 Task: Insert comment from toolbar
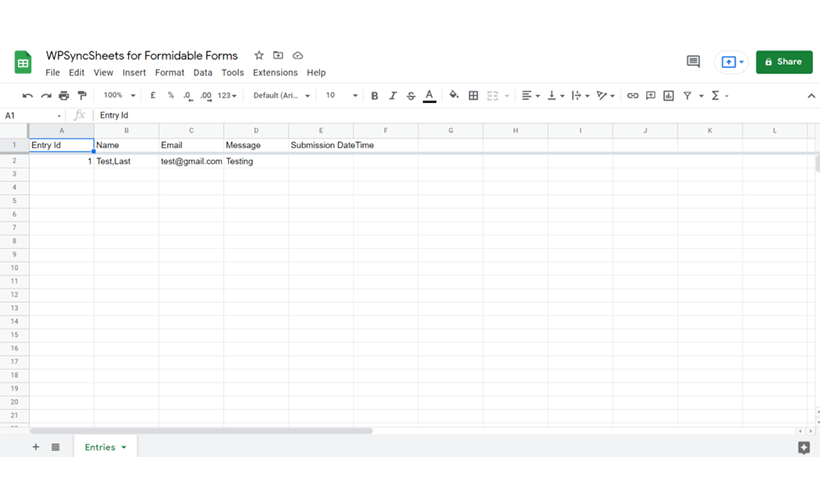(651, 96)
